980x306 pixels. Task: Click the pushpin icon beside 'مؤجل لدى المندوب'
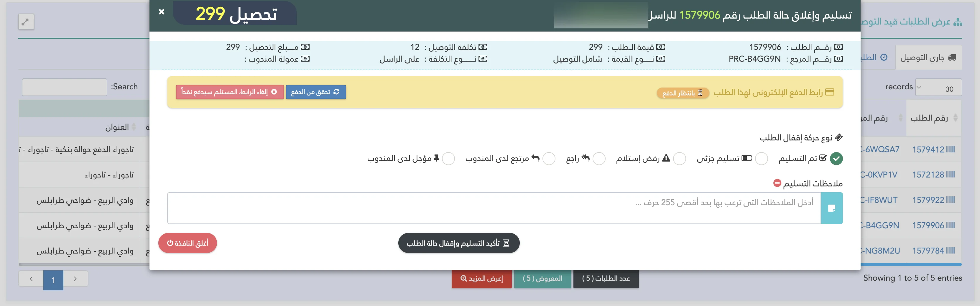[x=436, y=158]
